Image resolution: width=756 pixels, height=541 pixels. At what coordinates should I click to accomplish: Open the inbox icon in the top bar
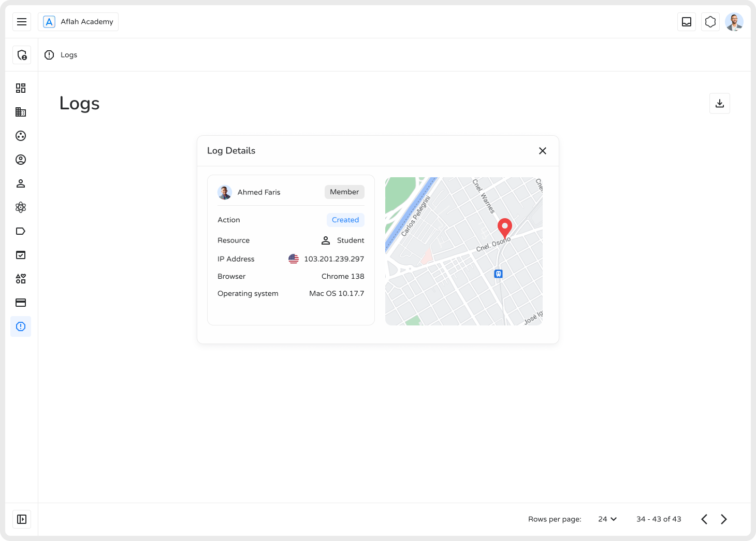coord(687,22)
